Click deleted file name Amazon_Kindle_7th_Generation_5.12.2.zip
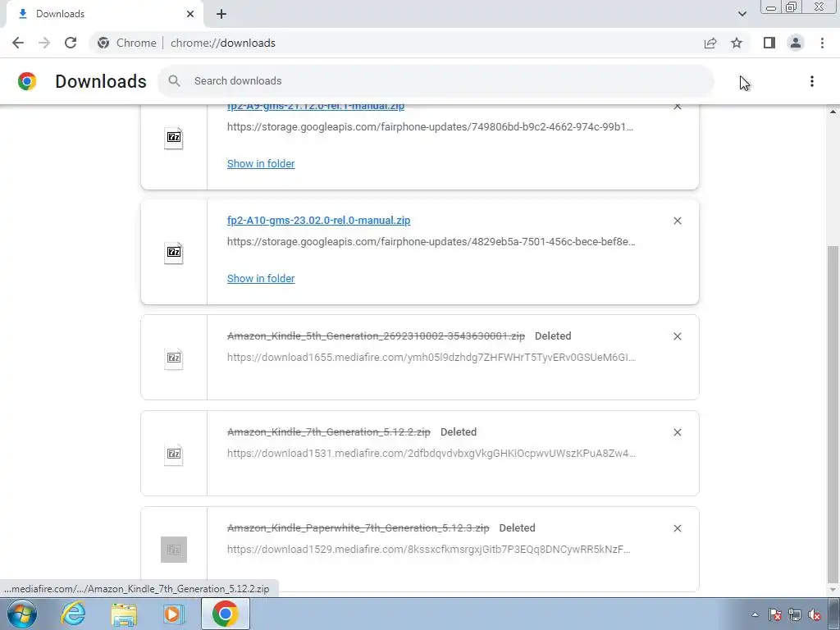Screen dimensions: 840x630 pos(329,431)
